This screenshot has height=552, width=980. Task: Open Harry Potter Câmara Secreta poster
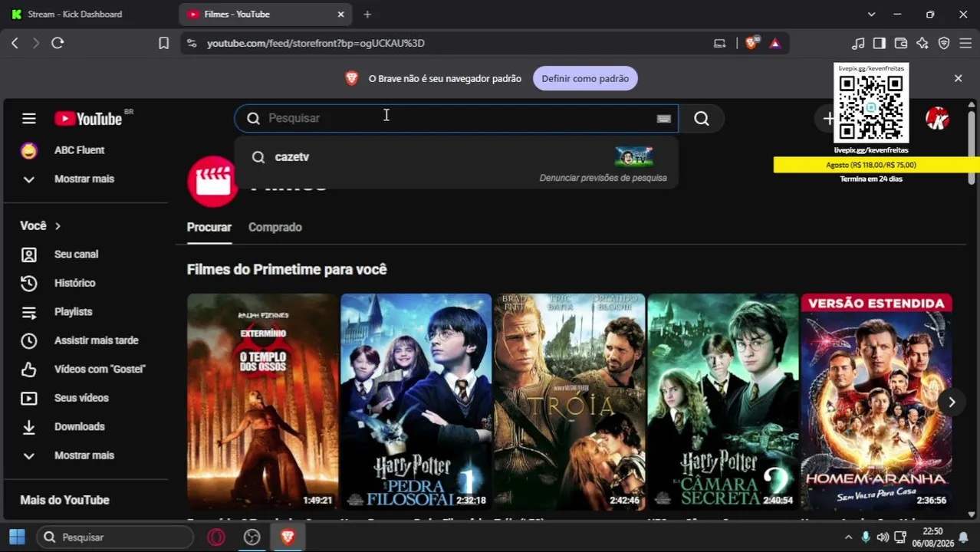click(x=722, y=402)
